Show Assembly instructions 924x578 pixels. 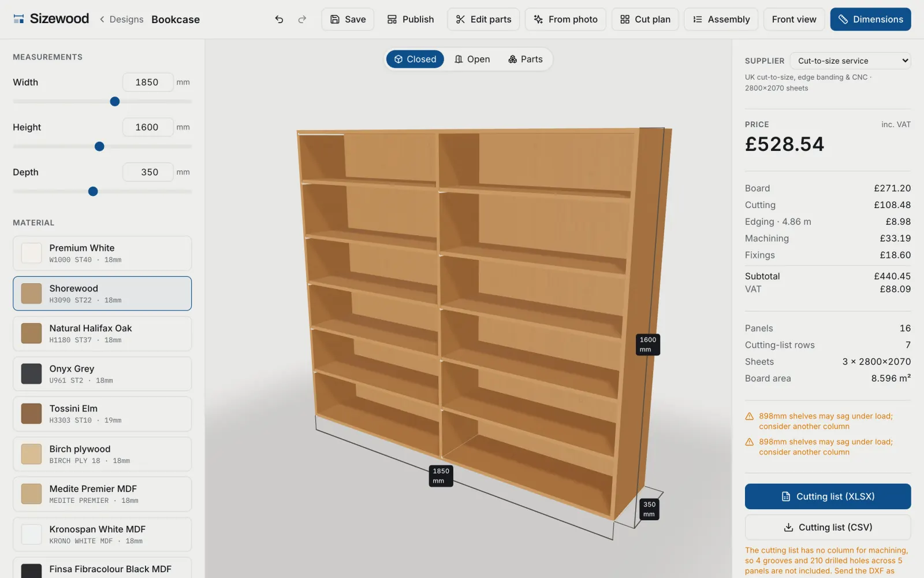pyautogui.click(x=721, y=19)
